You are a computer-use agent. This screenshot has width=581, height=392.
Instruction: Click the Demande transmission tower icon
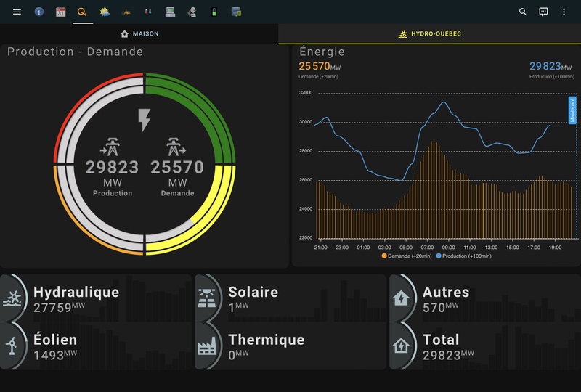[176, 147]
